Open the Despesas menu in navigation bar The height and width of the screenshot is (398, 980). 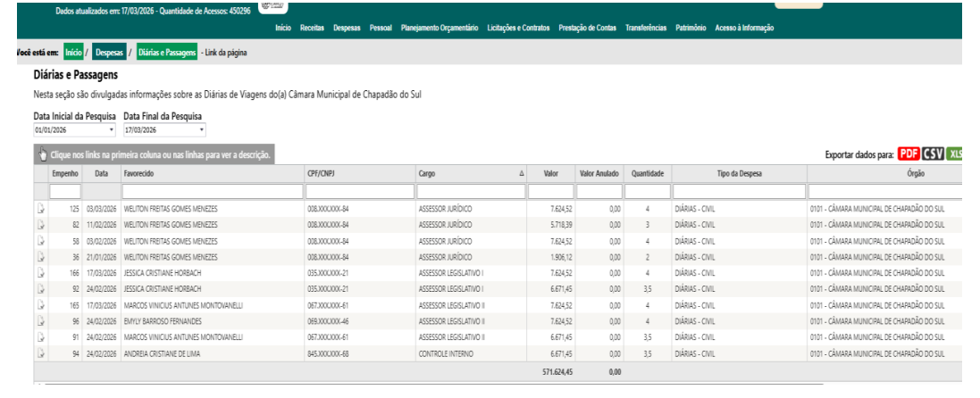(x=347, y=29)
